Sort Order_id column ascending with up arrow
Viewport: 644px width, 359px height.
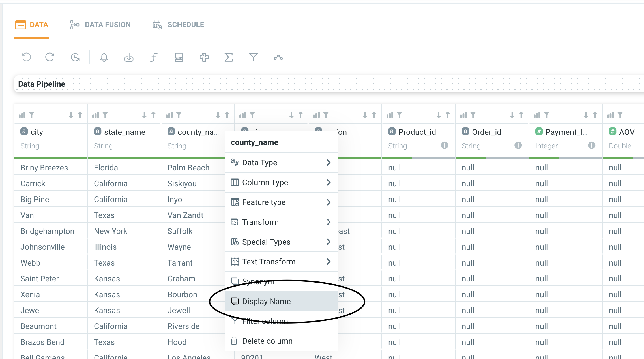click(521, 115)
